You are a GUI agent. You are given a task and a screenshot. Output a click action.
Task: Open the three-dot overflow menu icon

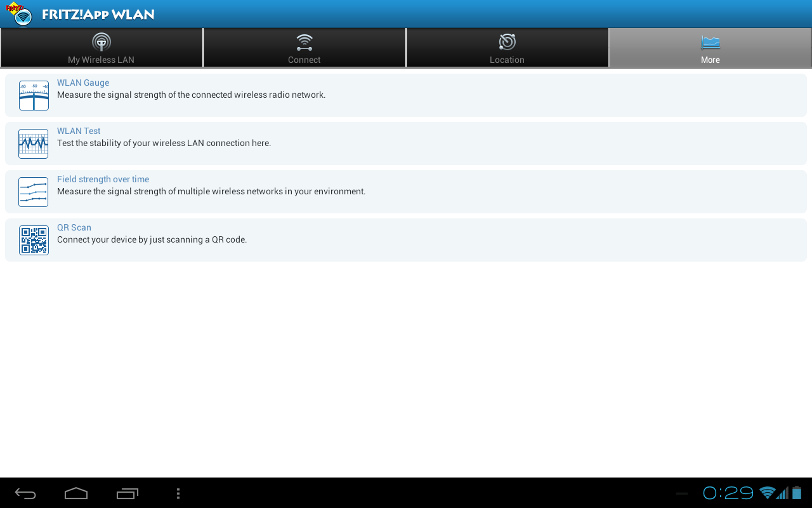point(178,493)
